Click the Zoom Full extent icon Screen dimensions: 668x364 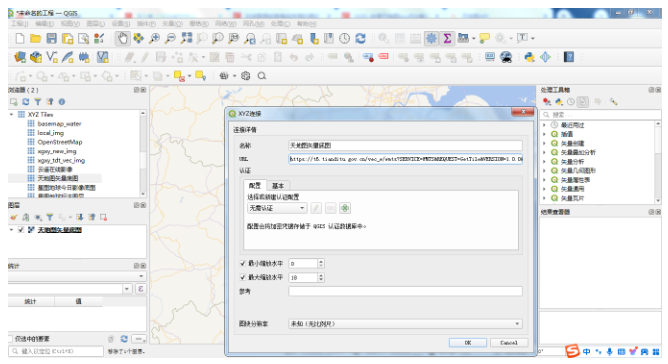[x=186, y=39]
